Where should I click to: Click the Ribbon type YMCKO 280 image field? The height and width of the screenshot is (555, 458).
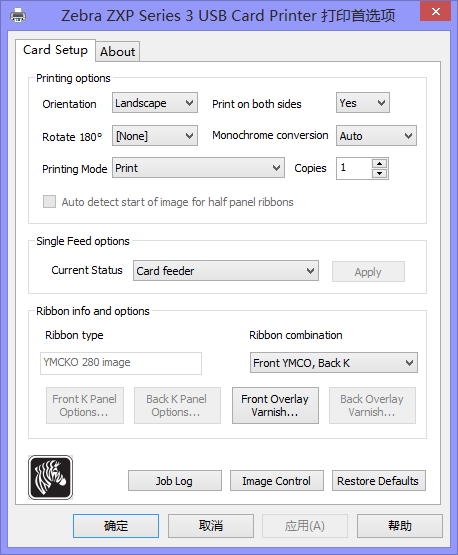[x=121, y=363]
